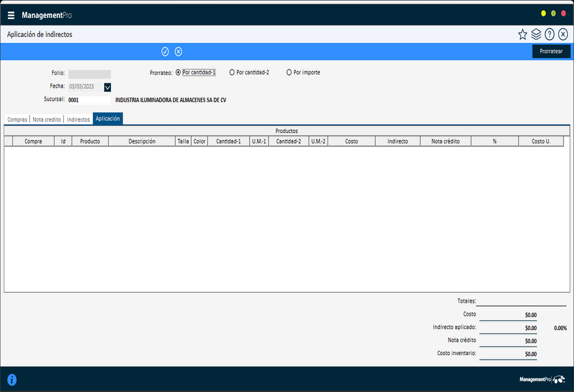
Task: Enable the Por importe option
Action: tap(289, 72)
